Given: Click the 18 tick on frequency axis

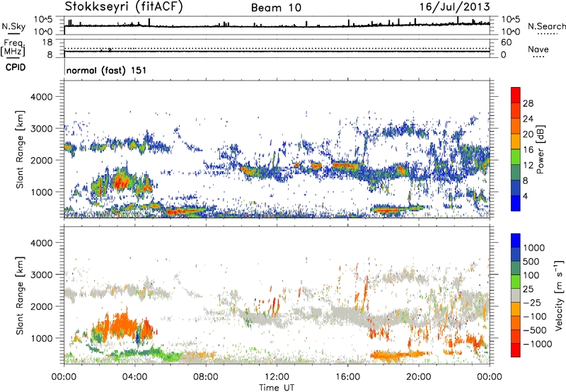Looking at the screenshot, I should click(47, 42).
